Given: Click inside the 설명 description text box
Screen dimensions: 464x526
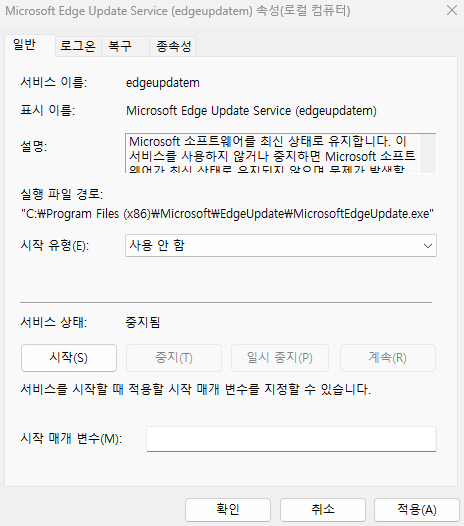Looking at the screenshot, I should 272,153.
